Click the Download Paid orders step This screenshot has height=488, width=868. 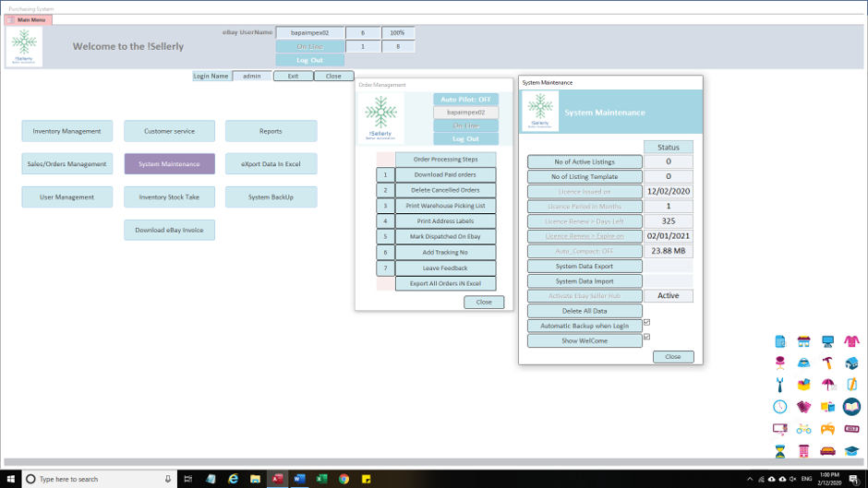pyautogui.click(x=445, y=174)
